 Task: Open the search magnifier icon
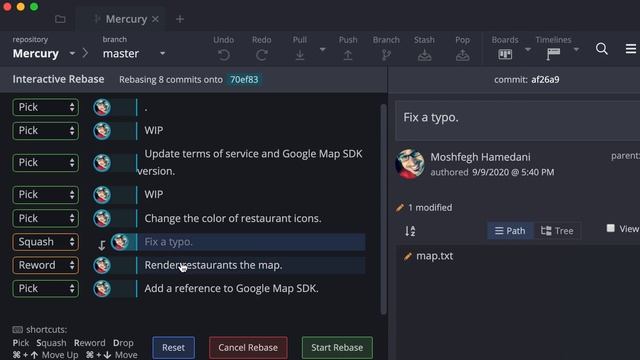[602, 49]
